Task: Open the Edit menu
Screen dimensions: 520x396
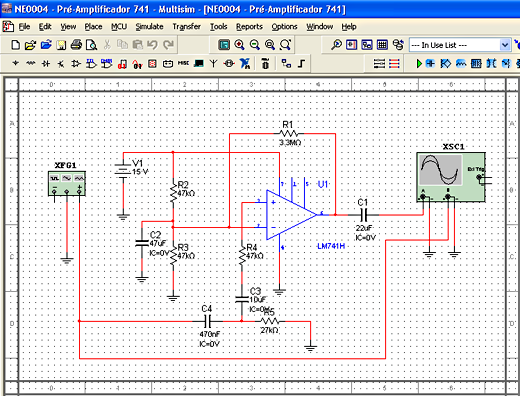Action: tap(45, 27)
